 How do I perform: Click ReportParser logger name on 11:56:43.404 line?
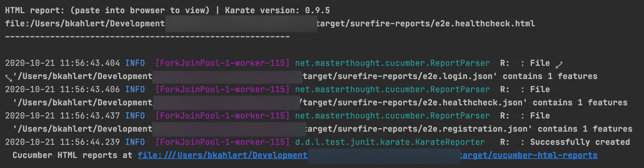pyautogui.click(x=392, y=63)
